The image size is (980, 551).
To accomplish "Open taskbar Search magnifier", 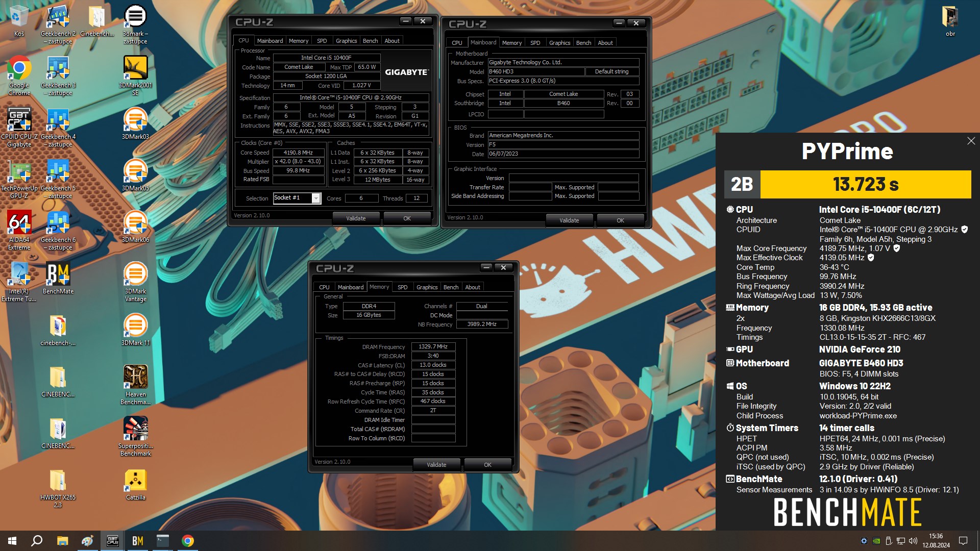I will (x=37, y=541).
